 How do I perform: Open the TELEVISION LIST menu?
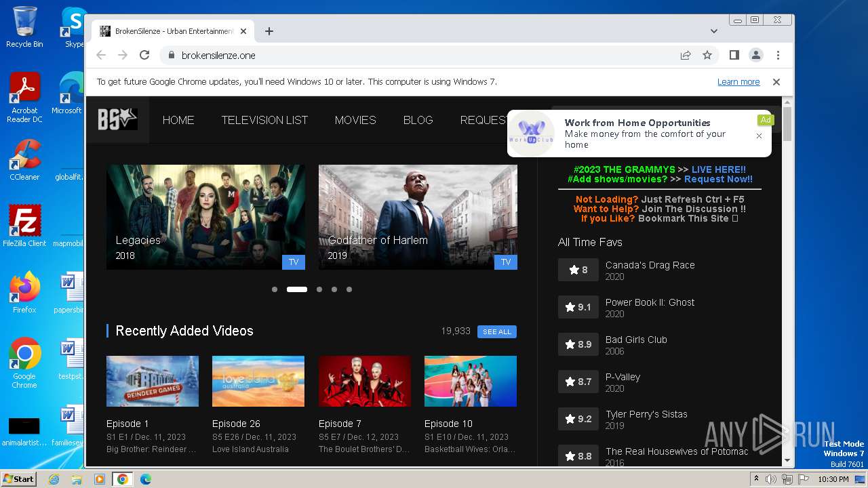point(264,120)
